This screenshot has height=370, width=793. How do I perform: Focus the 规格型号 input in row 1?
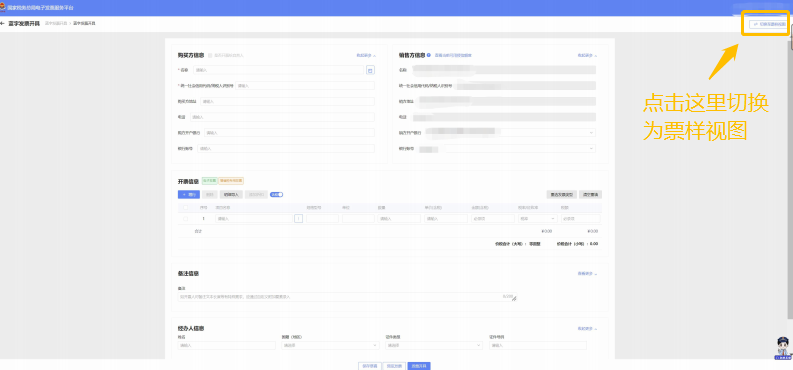click(x=322, y=218)
